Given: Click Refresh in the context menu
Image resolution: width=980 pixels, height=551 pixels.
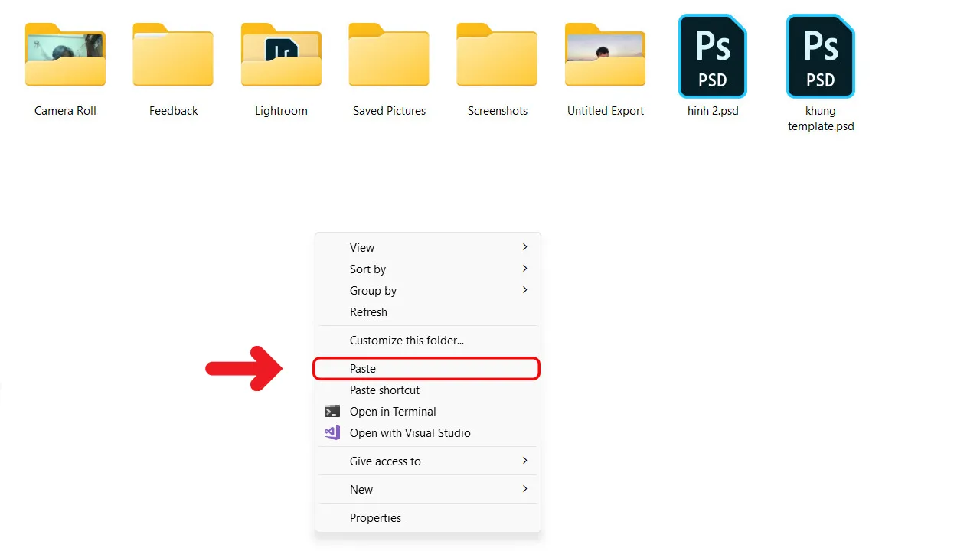Looking at the screenshot, I should (x=368, y=312).
